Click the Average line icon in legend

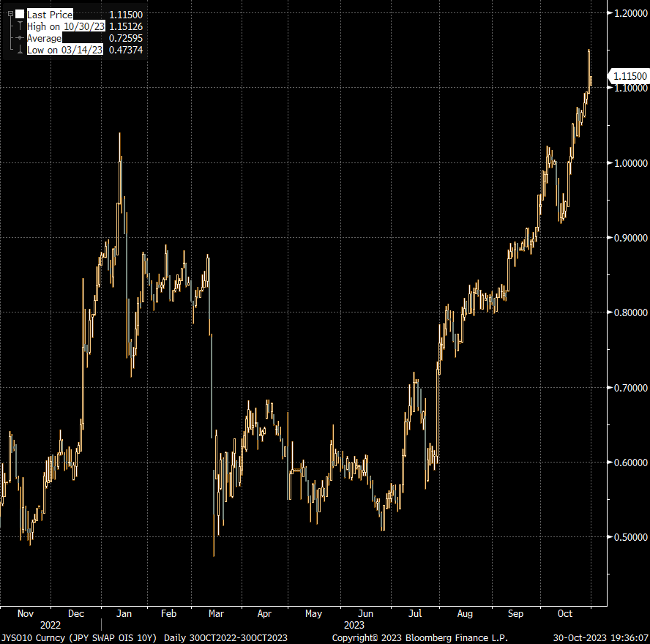(x=20, y=38)
